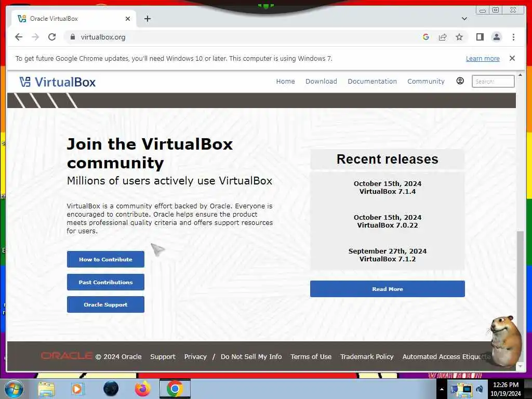Click the account icon in site header
Screen dimensions: 532x399
pos(460,81)
